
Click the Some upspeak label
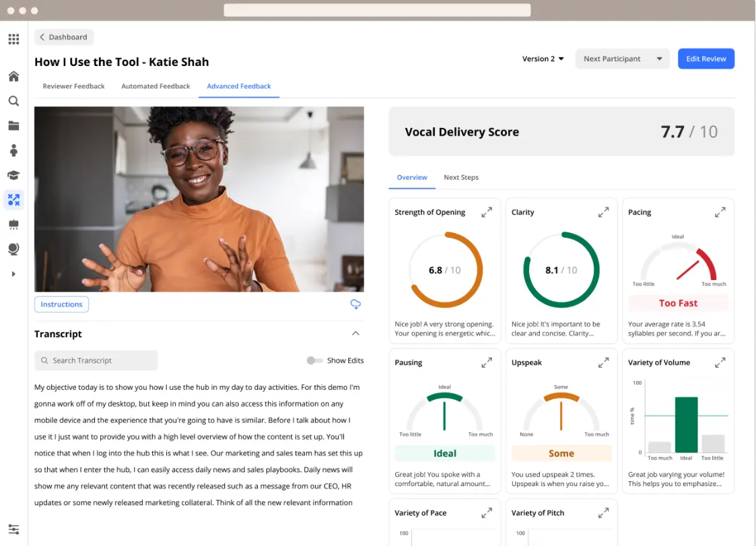[x=561, y=453]
